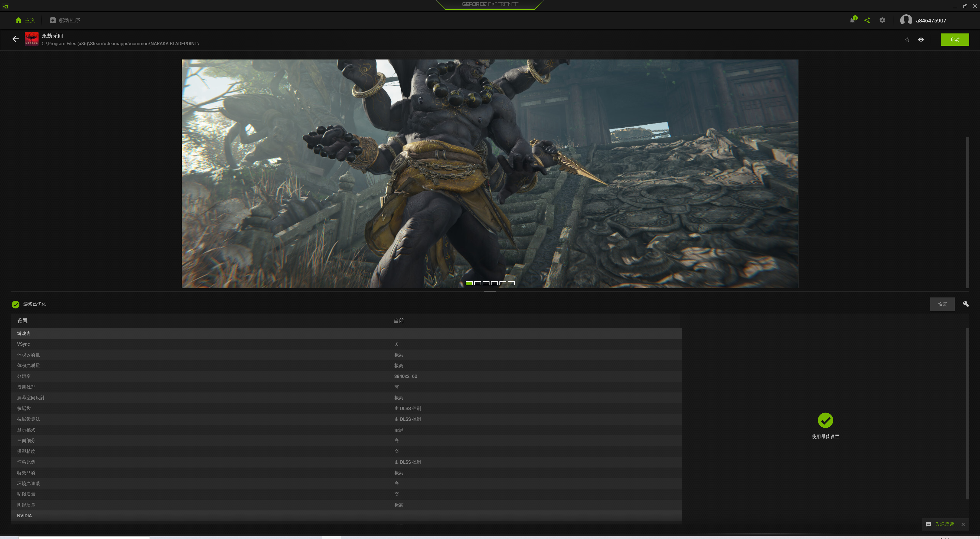Select first screenshot carousel indicator
The image size is (980, 539).
click(469, 283)
